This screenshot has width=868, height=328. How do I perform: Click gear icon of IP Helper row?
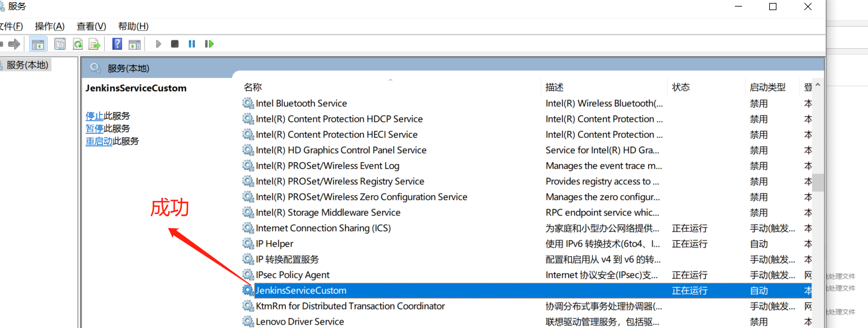coord(248,244)
